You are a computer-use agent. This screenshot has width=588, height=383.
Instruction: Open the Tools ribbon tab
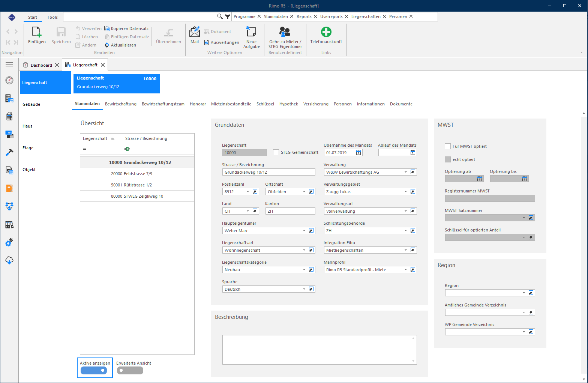click(52, 17)
